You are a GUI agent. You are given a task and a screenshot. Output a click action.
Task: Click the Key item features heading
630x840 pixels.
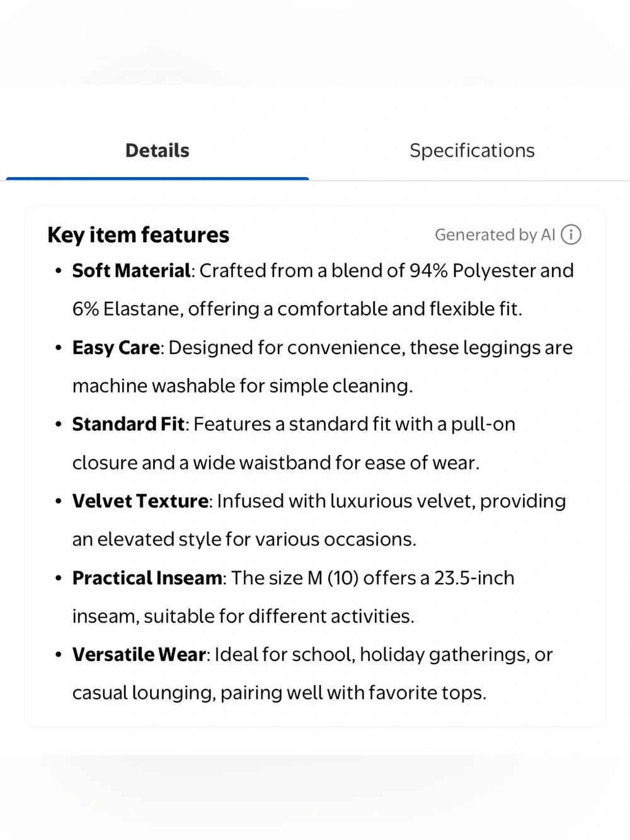(x=139, y=235)
